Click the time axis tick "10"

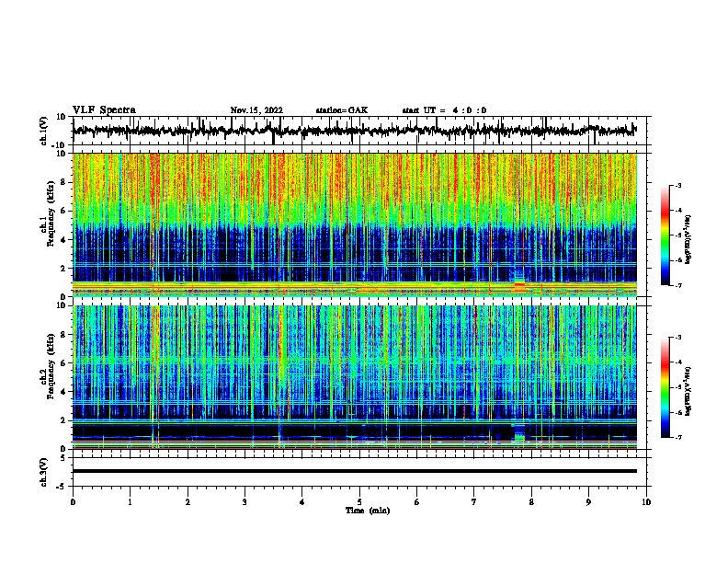pyautogui.click(x=646, y=502)
